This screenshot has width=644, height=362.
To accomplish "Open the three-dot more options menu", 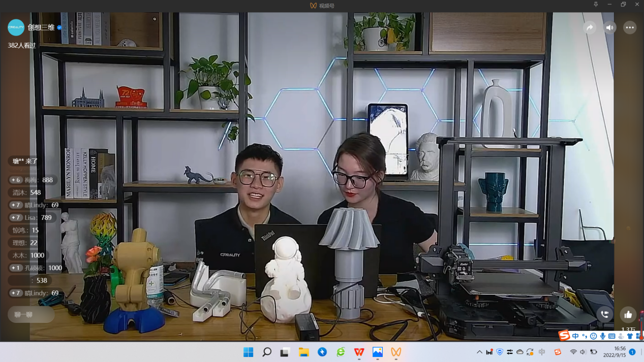I will coord(630,27).
